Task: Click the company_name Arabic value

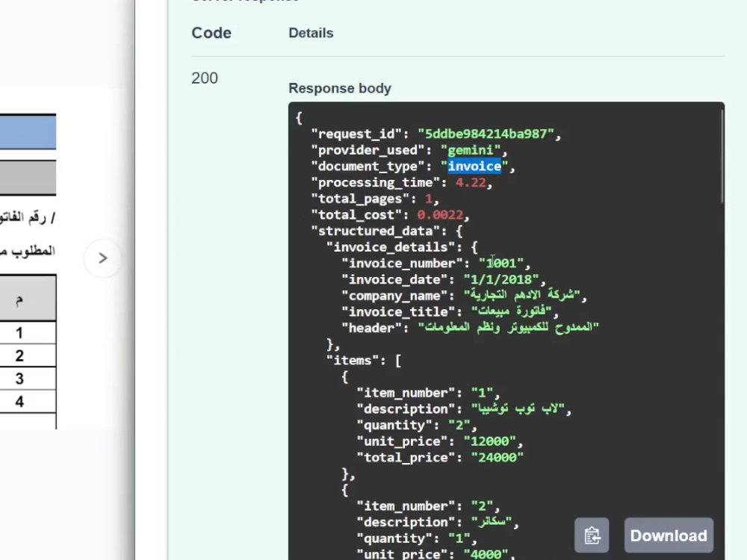Action: tap(521, 295)
